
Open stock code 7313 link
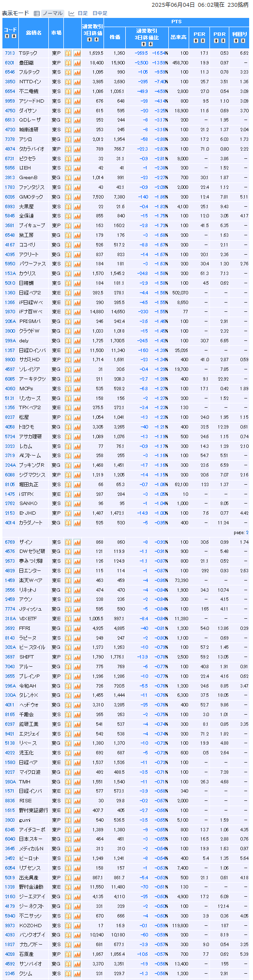pyautogui.click(x=10, y=53)
